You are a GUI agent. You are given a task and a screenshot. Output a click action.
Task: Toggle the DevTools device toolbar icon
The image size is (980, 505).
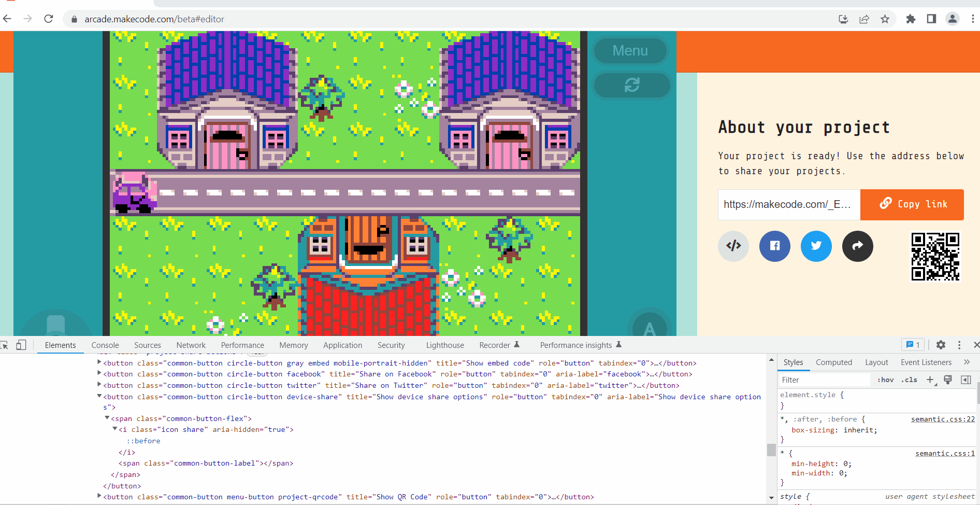click(x=21, y=345)
